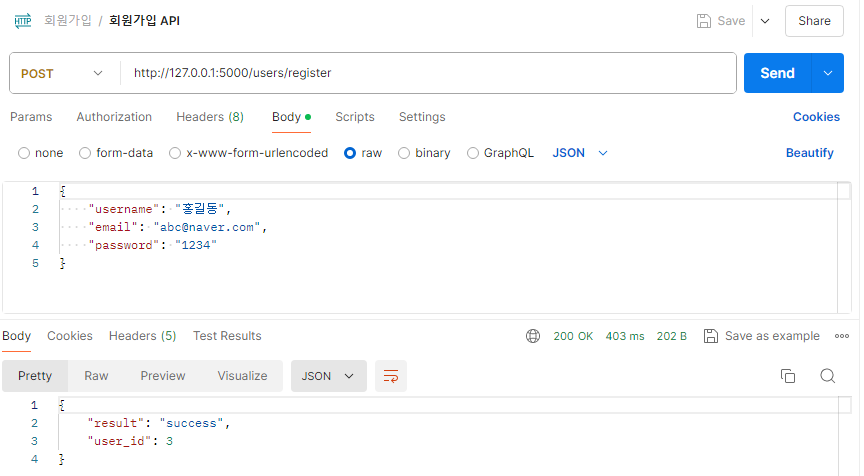Select the none body type radio
This screenshot has height=476, width=864.
[x=24, y=153]
